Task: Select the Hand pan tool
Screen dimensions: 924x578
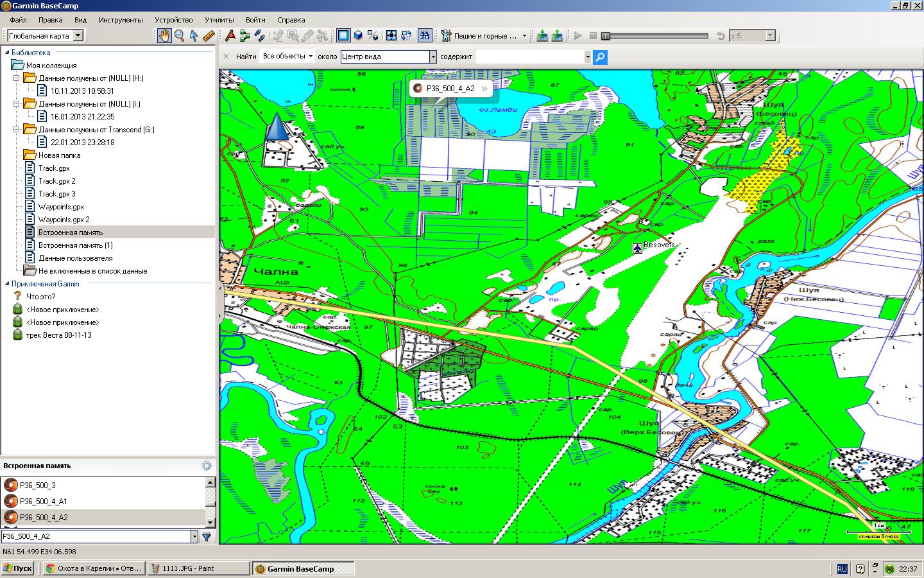Action: coord(164,36)
